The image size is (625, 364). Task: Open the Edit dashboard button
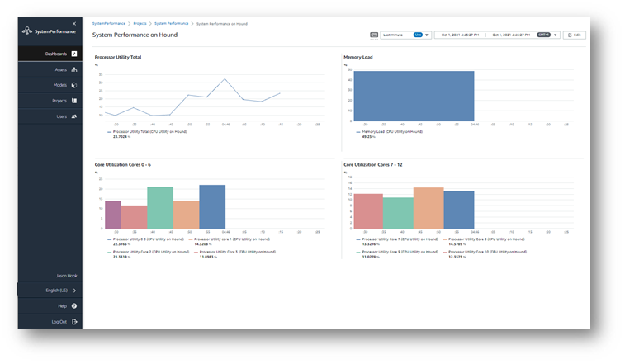point(574,35)
